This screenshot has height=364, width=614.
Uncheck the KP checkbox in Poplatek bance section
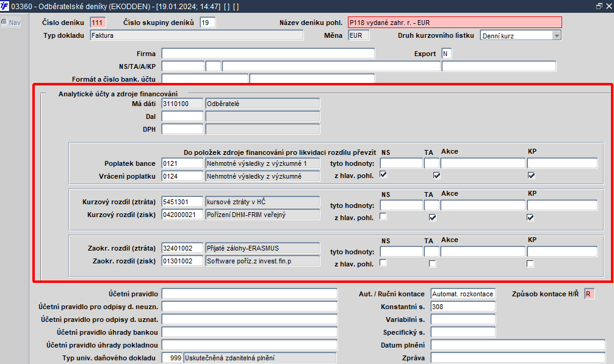(x=532, y=176)
